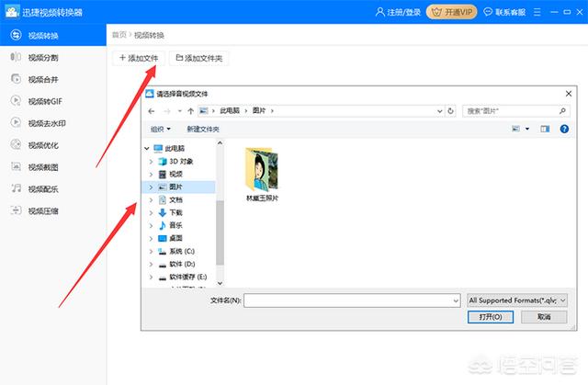Screen dimensions: 588x385
Task: Open the 组织 dropdown menu
Action: click(x=160, y=129)
